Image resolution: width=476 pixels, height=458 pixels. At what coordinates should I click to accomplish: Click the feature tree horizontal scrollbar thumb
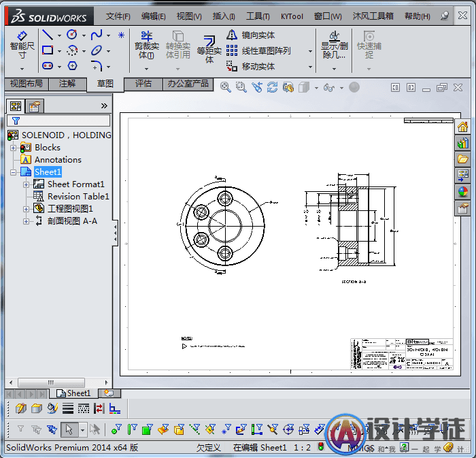pos(51,382)
